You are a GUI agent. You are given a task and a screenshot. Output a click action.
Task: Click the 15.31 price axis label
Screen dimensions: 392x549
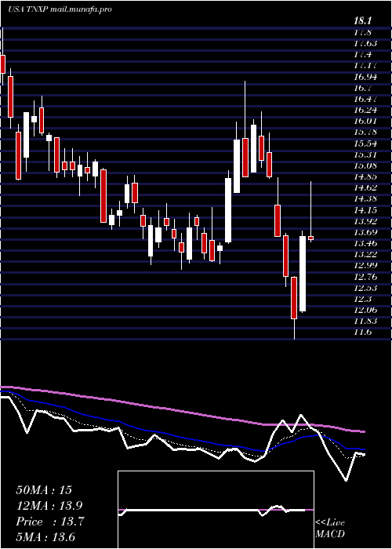coord(365,155)
